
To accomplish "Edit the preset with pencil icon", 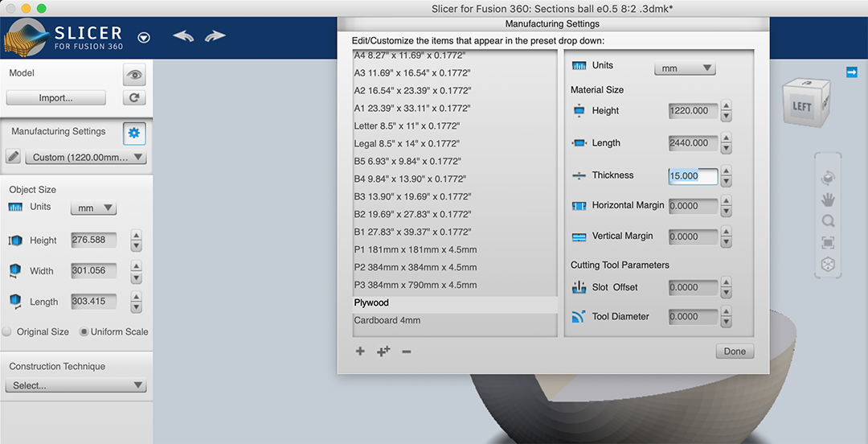I will coord(14,157).
